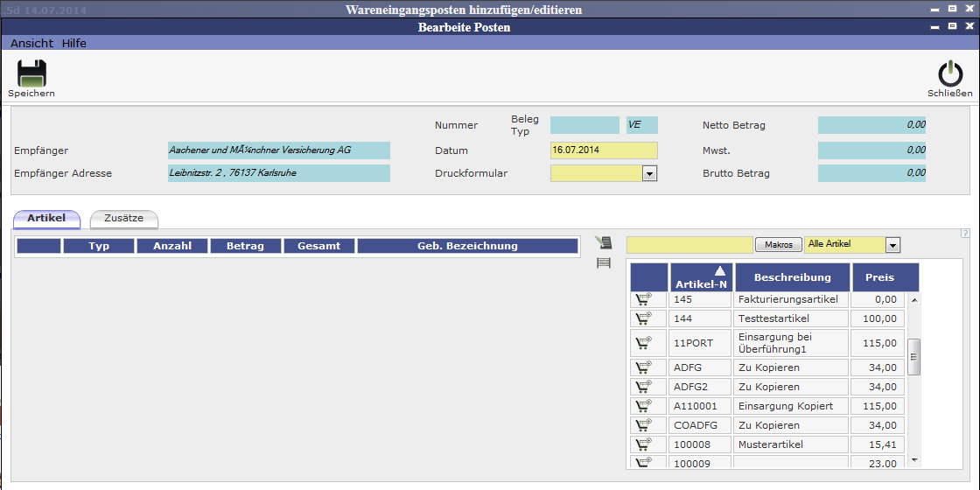
Task: Click the Speichern floppy disk icon
Action: [31, 73]
